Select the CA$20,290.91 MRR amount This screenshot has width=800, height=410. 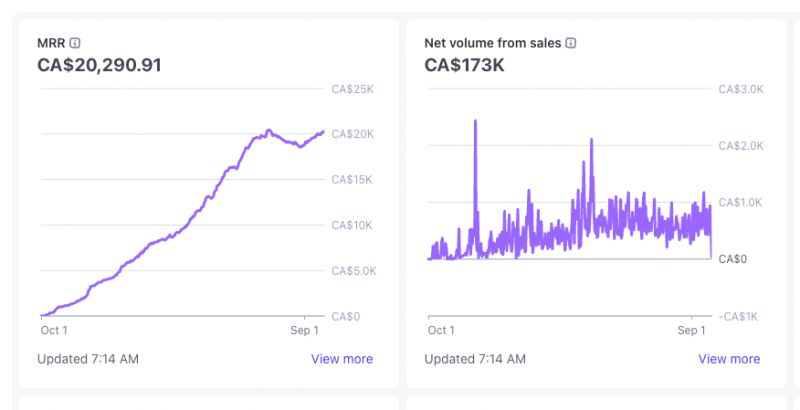pos(99,66)
